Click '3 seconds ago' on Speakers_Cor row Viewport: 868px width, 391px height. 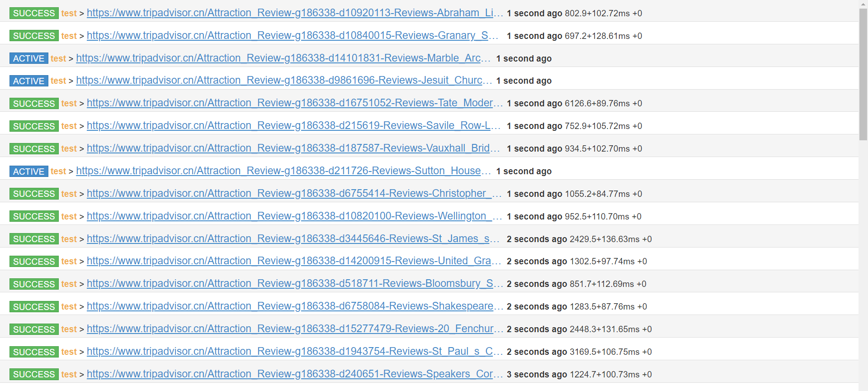coord(537,374)
